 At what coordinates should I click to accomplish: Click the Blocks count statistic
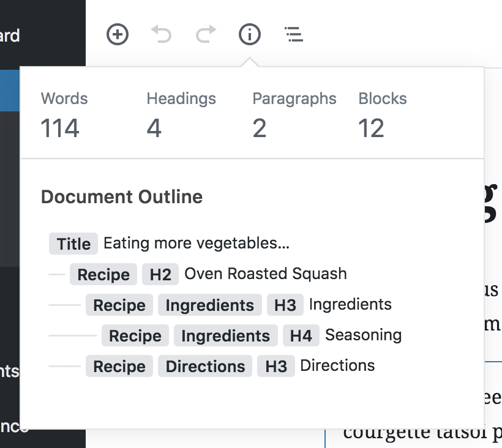[383, 116]
